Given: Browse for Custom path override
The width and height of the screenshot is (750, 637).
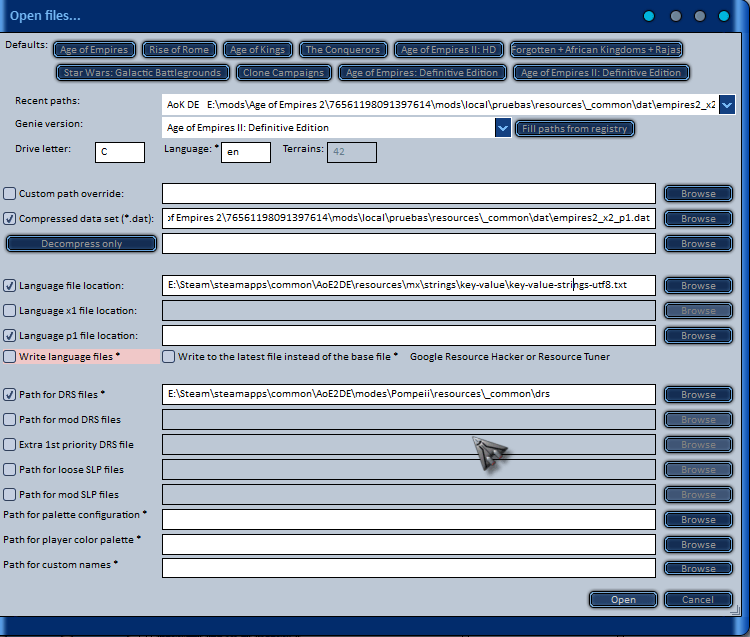Looking at the screenshot, I should point(698,194).
